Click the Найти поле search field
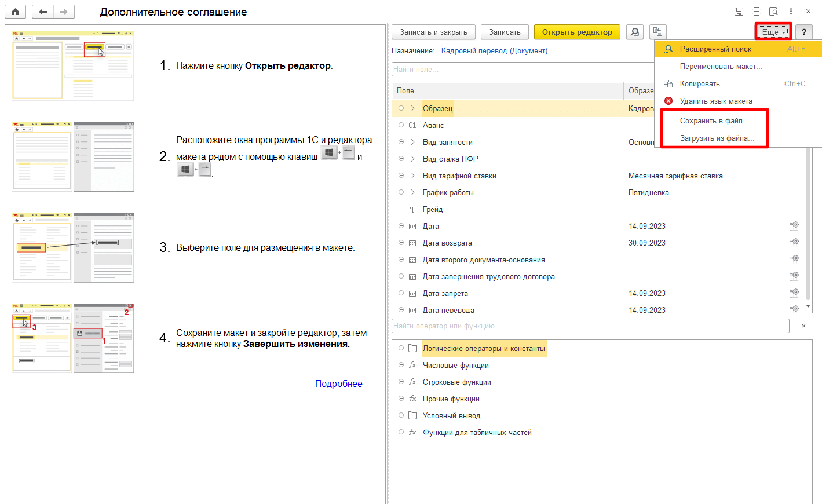This screenshot has height=504, width=822. click(x=523, y=69)
